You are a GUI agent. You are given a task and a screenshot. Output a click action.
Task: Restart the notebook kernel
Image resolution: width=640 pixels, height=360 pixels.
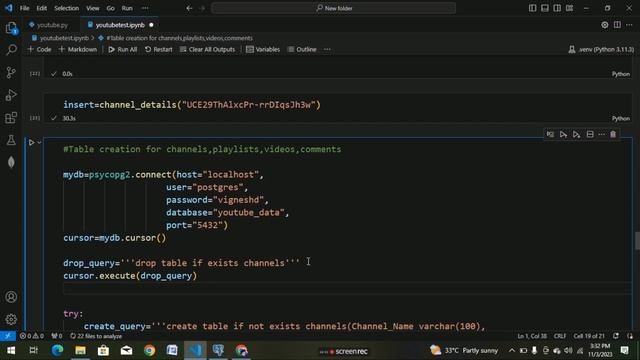pos(158,49)
